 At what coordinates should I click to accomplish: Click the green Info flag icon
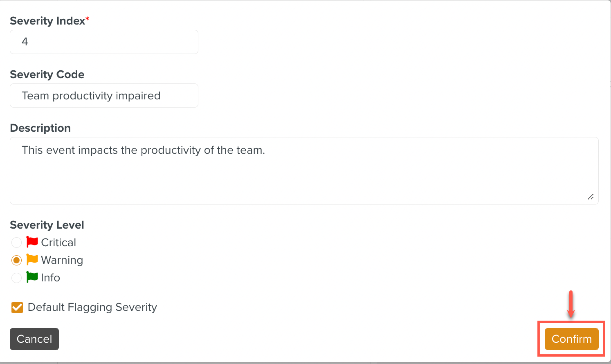[32, 277]
